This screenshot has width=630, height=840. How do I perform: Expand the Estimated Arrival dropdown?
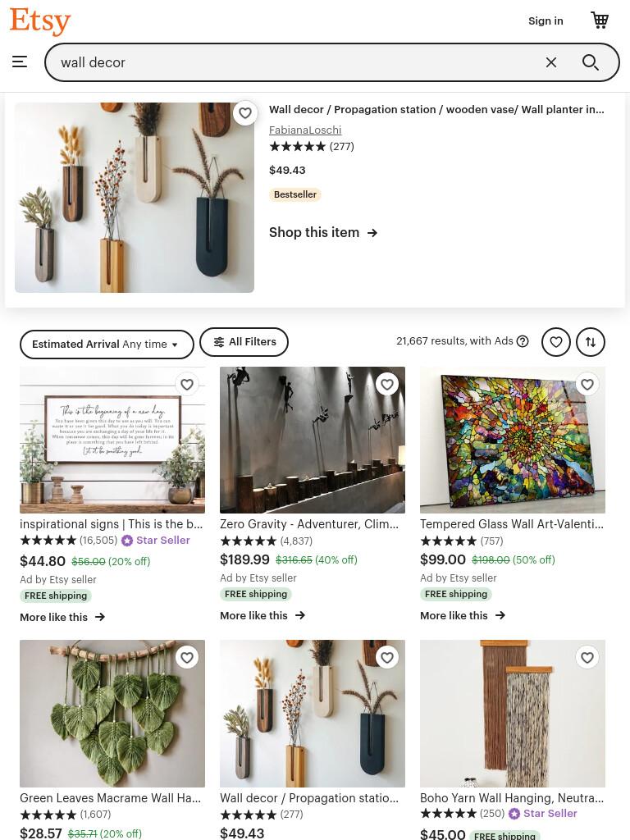(x=107, y=345)
